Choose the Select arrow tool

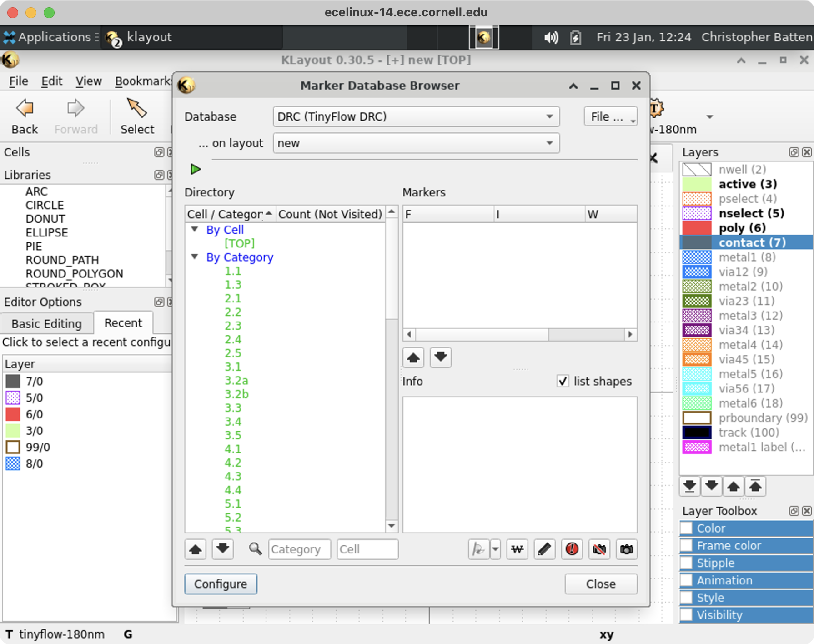click(x=137, y=109)
